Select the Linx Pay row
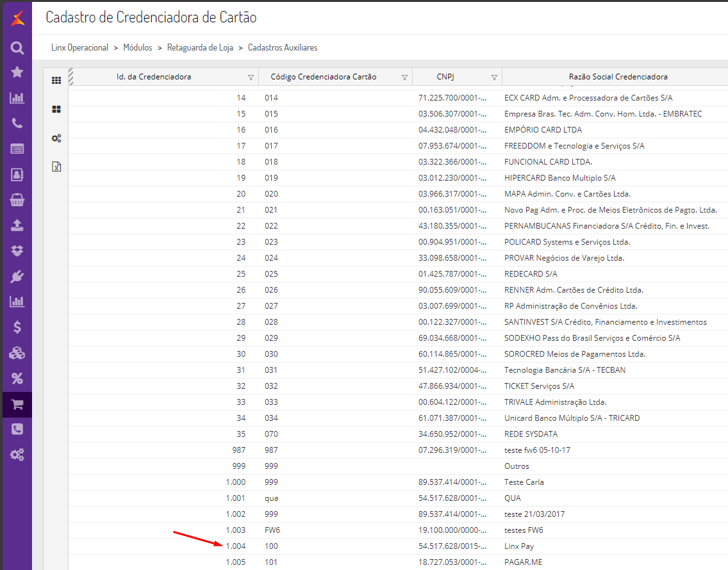 point(398,546)
